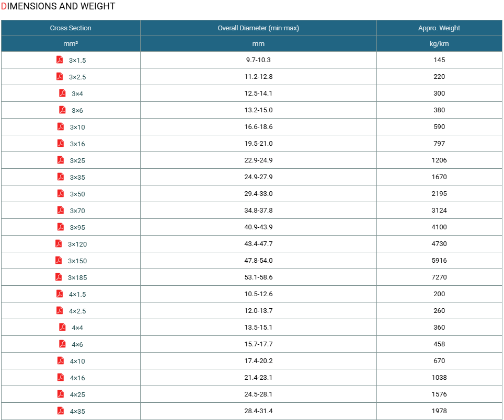Image resolution: width=504 pixels, height=420 pixels.
Task: Open the PDF icon for 3×1.5
Action: 60,60
